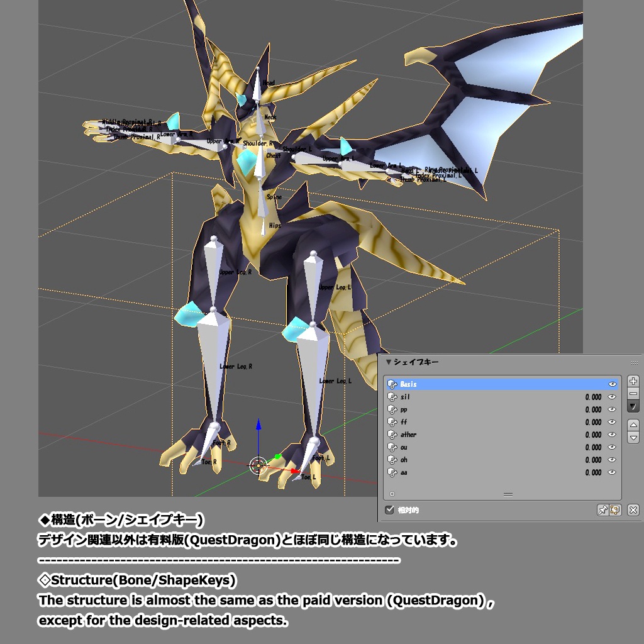This screenshot has width=644, height=644.
Task: Click the dotted grip icon on the panel header
Action: tap(634, 363)
